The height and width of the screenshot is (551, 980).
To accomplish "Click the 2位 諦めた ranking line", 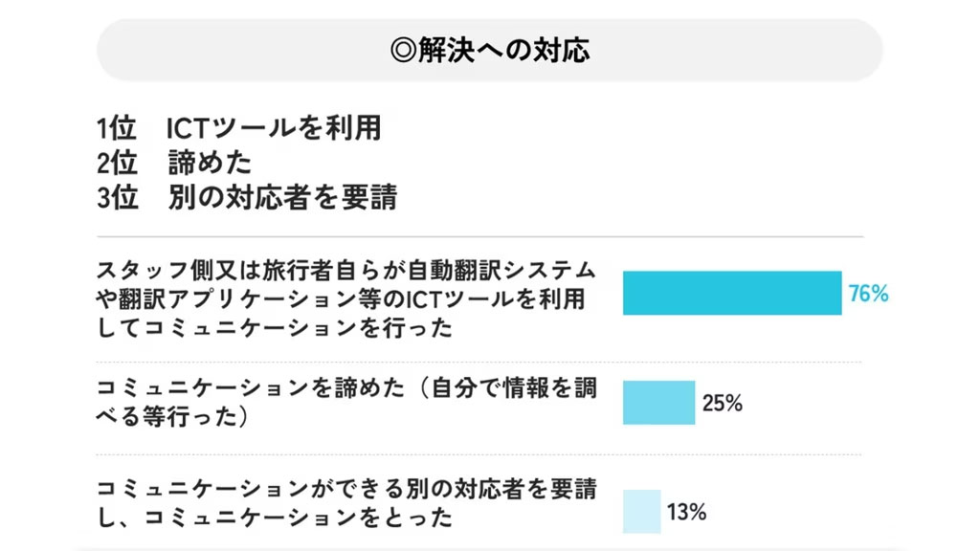I will tap(174, 163).
